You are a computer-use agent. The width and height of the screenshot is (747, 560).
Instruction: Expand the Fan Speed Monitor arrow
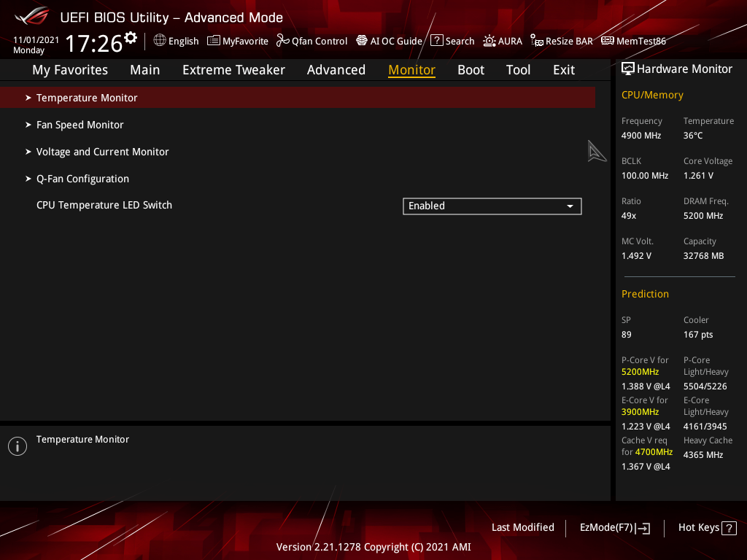pos(28,125)
